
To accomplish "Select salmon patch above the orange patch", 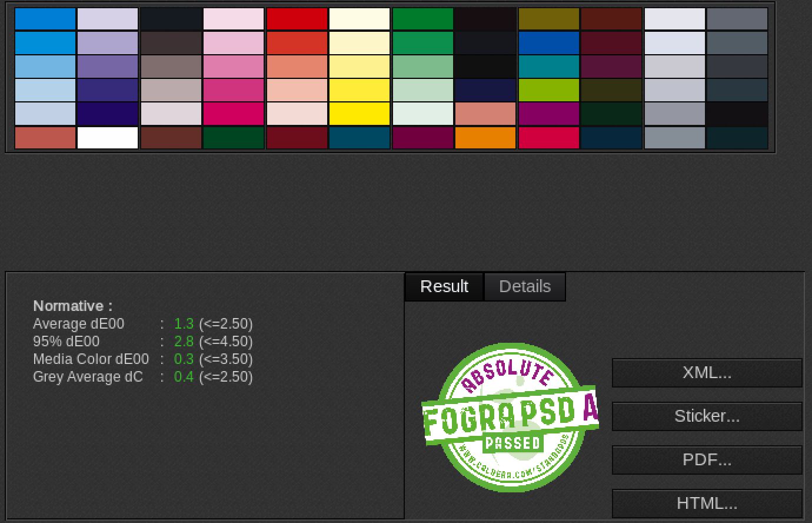I will [x=485, y=114].
